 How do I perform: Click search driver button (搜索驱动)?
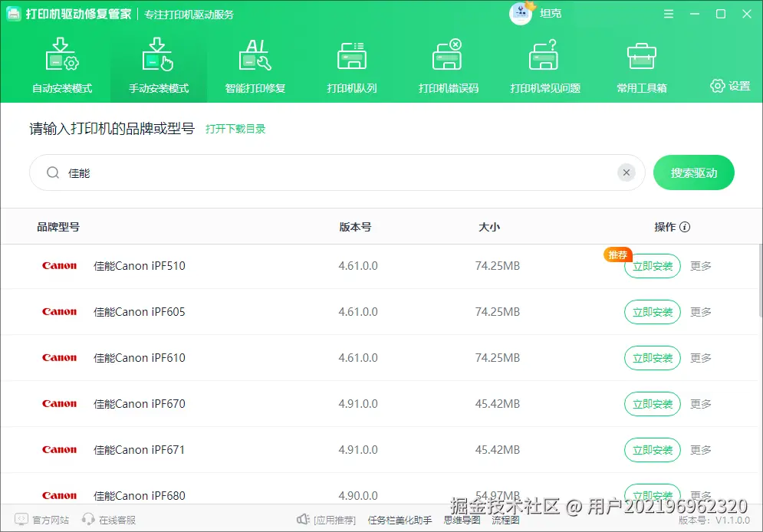pyautogui.click(x=693, y=172)
